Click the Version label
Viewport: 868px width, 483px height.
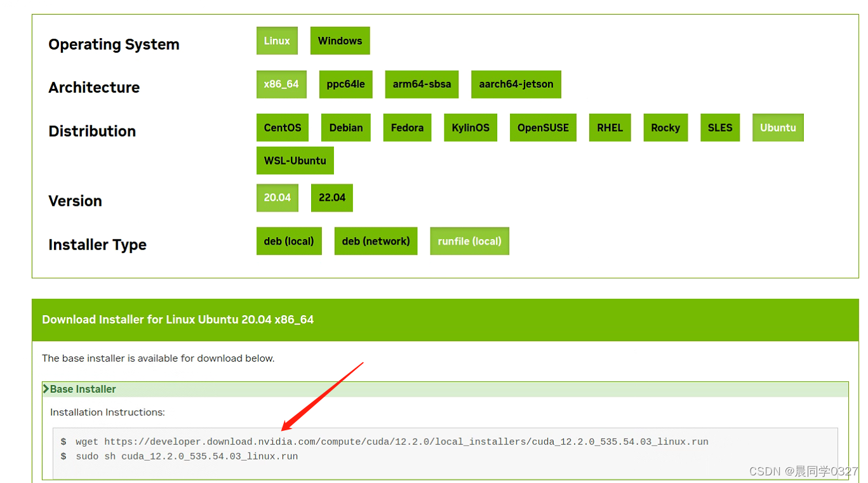coord(75,201)
